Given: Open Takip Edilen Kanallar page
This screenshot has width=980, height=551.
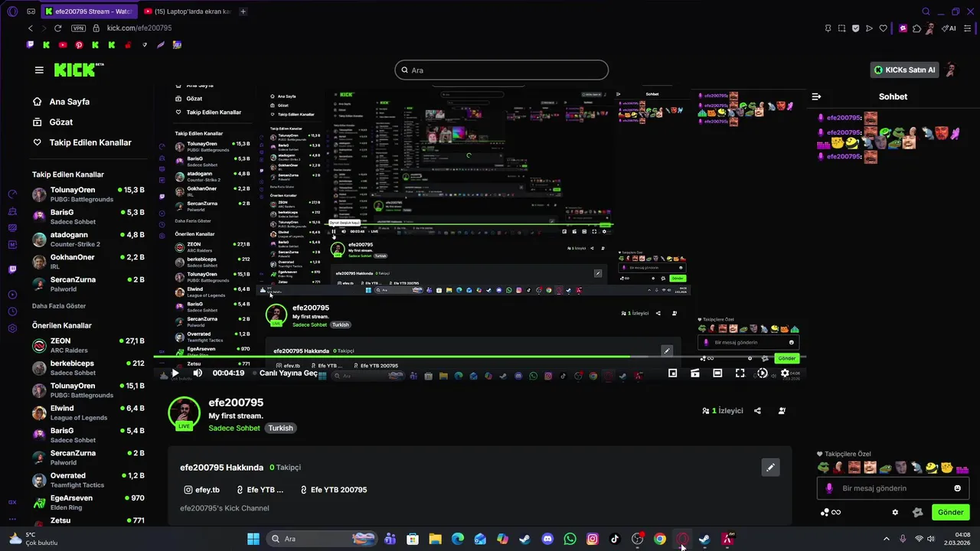Looking at the screenshot, I should coord(82,142).
